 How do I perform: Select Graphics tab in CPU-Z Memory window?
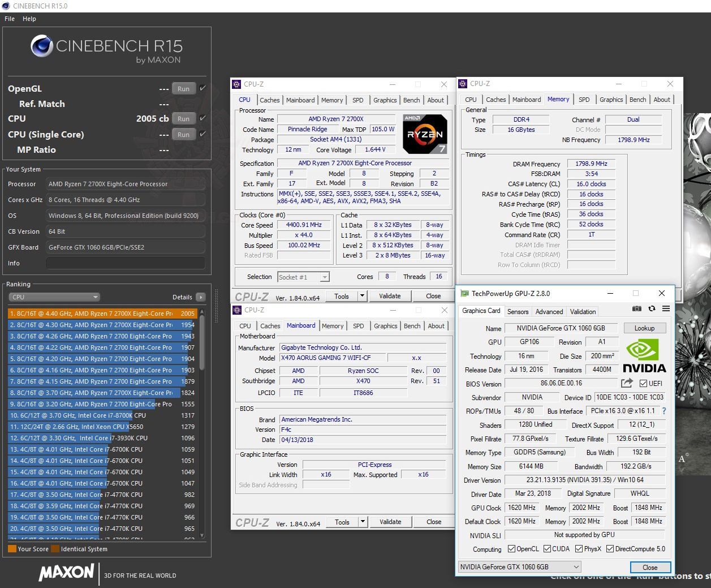pos(611,100)
